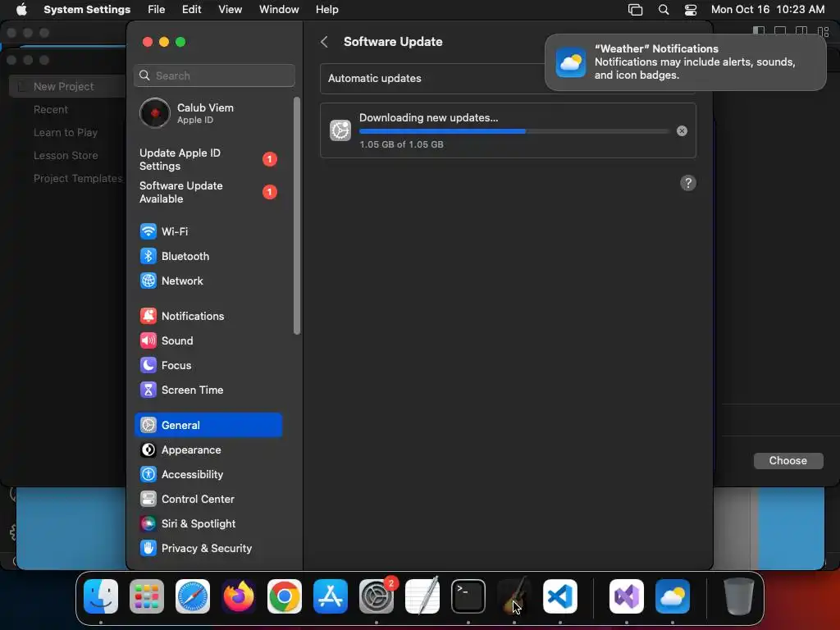This screenshot has width=840, height=630.
Task: Open TextEdit from the Dock
Action: (422, 596)
